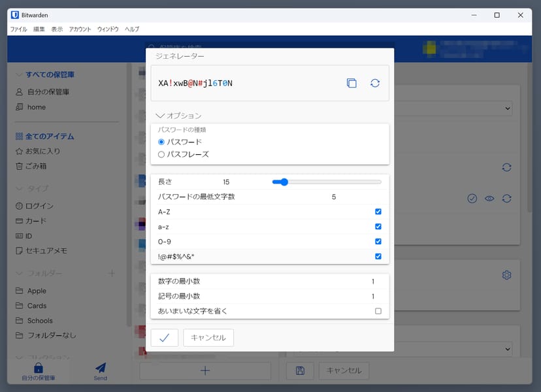Enable あいまいな文字を省く checkbox
This screenshot has height=392, width=541.
coord(378,311)
